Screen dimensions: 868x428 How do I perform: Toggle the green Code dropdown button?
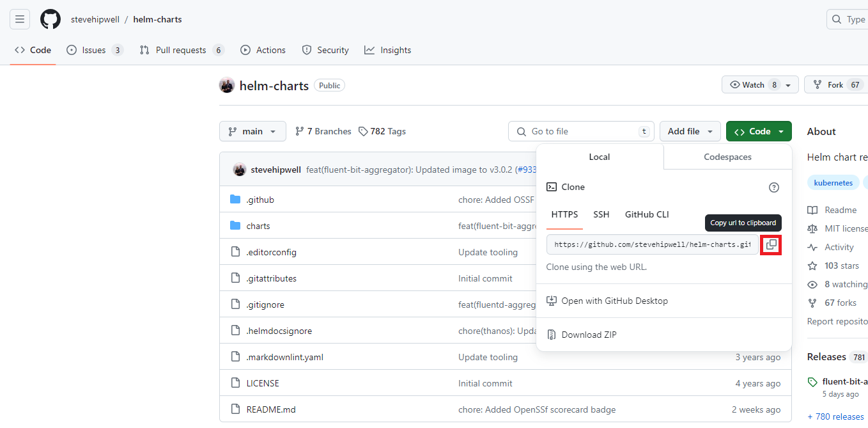pos(759,131)
